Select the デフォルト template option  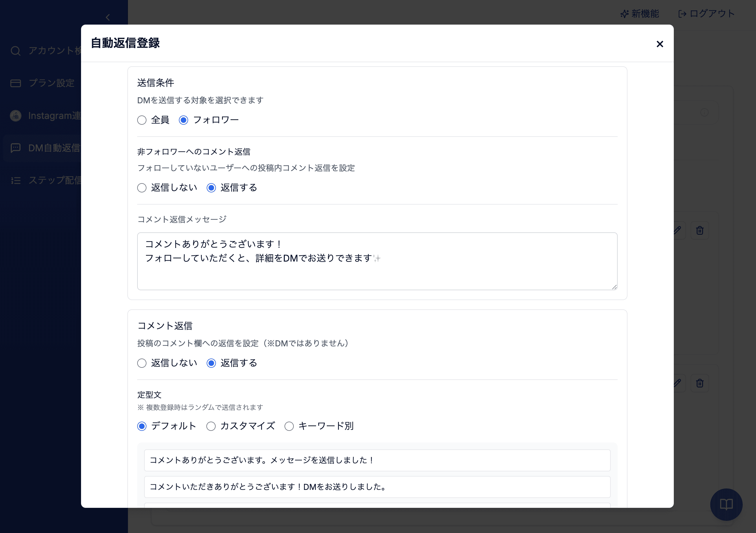click(142, 426)
